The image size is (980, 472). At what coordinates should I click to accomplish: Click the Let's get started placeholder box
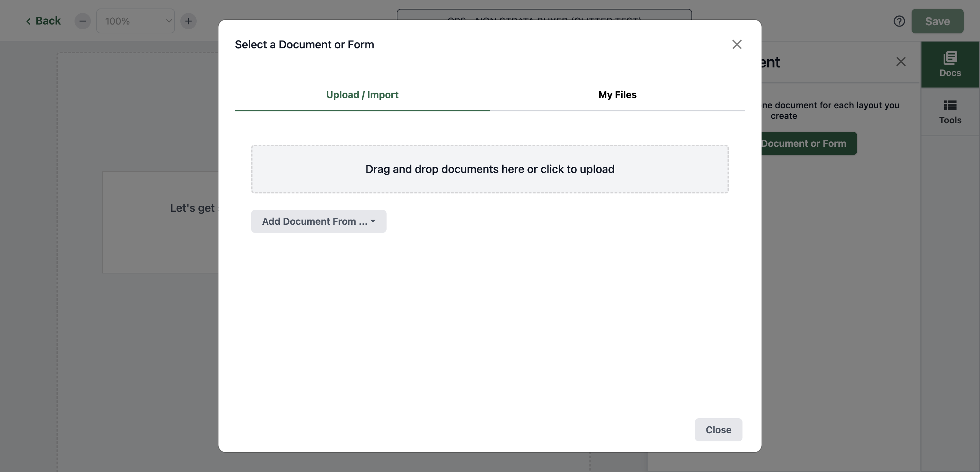click(160, 222)
